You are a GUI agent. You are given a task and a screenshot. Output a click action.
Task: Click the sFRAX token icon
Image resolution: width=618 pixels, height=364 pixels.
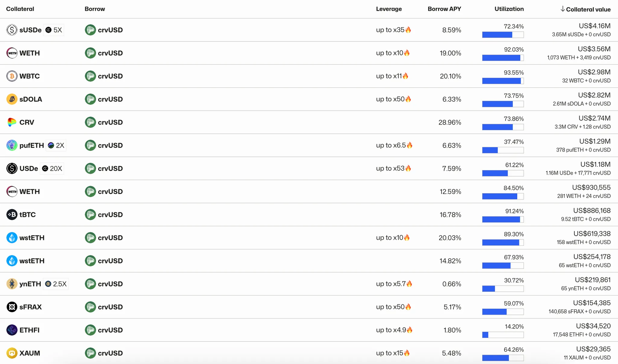[x=12, y=307]
